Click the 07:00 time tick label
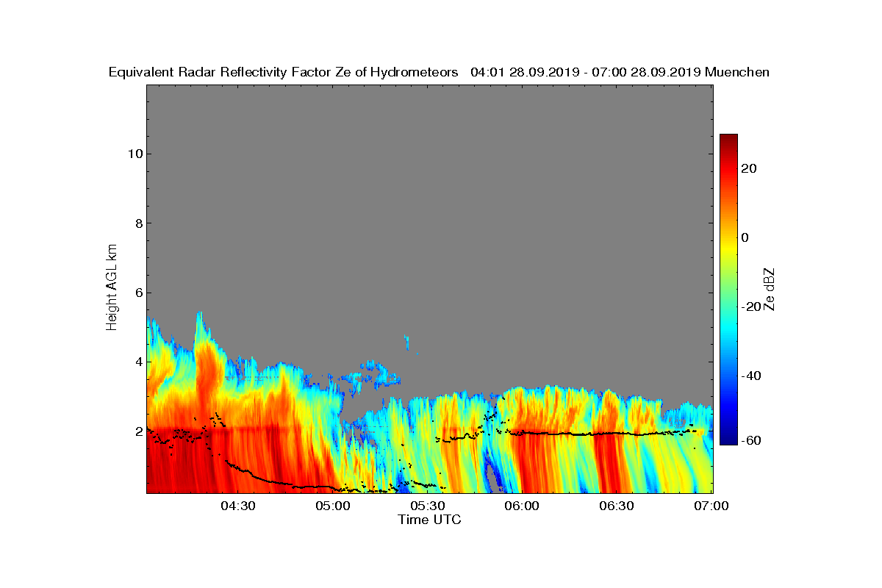The height and width of the screenshot is (588, 882). (x=711, y=506)
